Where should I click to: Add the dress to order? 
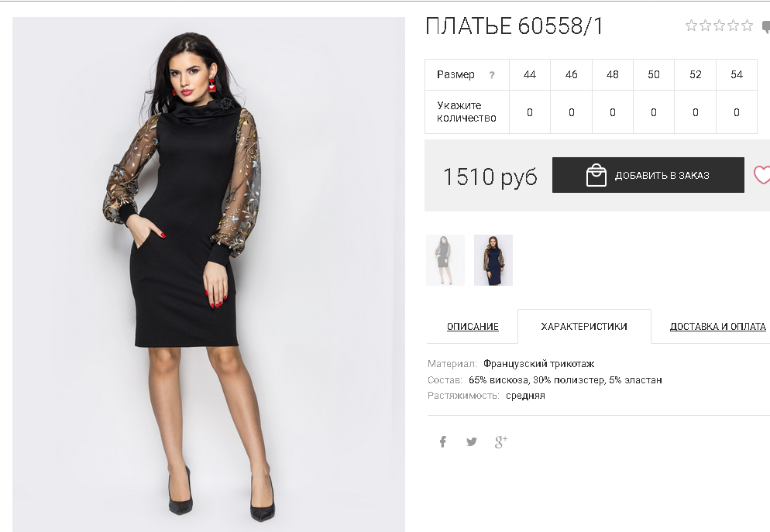point(648,175)
